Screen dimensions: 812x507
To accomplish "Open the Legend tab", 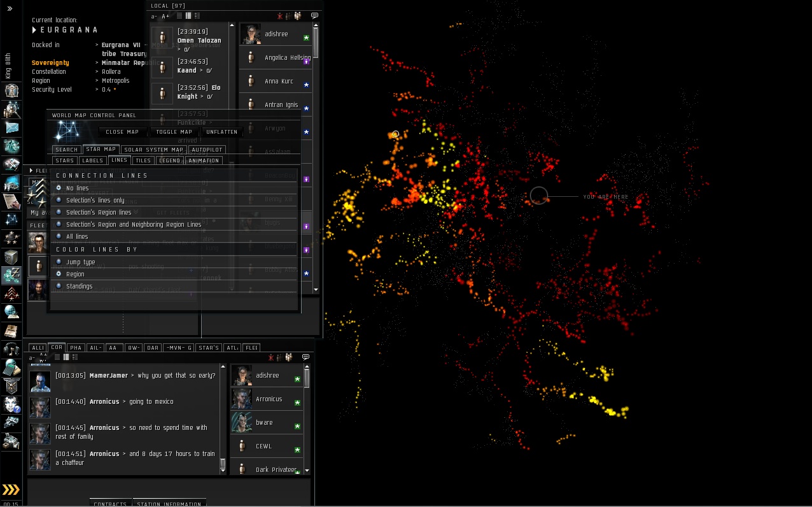I will click(169, 161).
